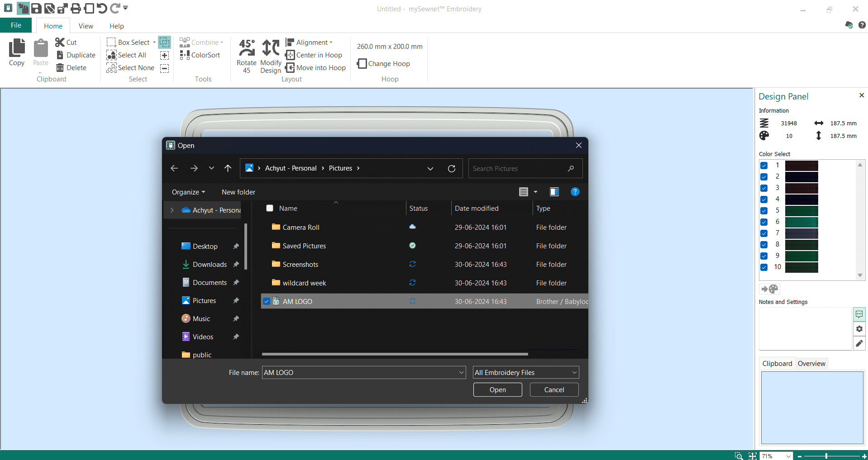This screenshot has height=460, width=868.
Task: Open the zoom percentage dropdown at 71%
Action: click(x=788, y=456)
